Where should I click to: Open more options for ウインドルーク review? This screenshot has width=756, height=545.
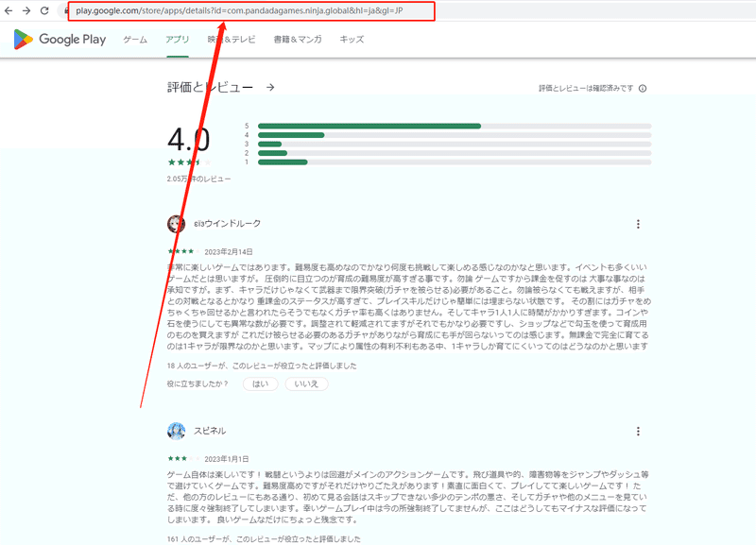tap(638, 224)
